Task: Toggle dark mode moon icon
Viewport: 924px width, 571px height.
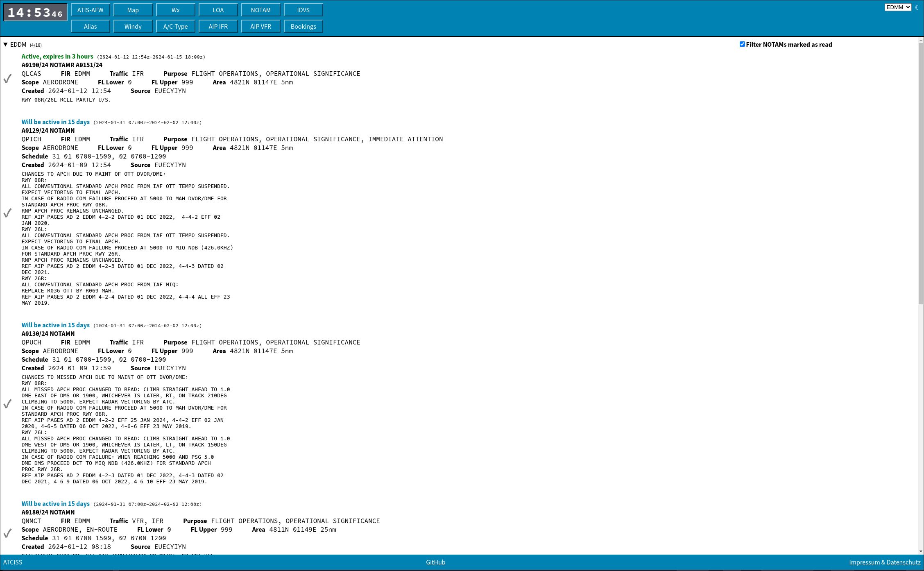Action: click(x=917, y=7)
